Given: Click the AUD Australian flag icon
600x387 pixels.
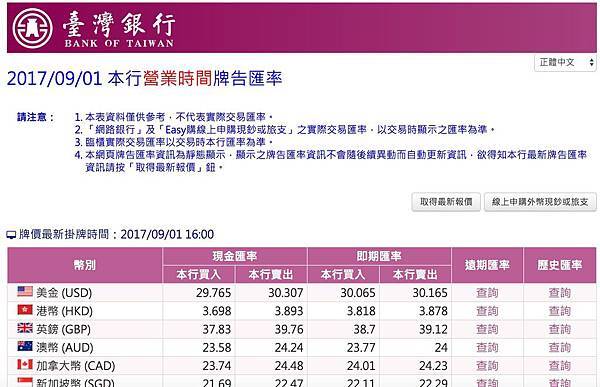Looking at the screenshot, I should click(x=25, y=346).
